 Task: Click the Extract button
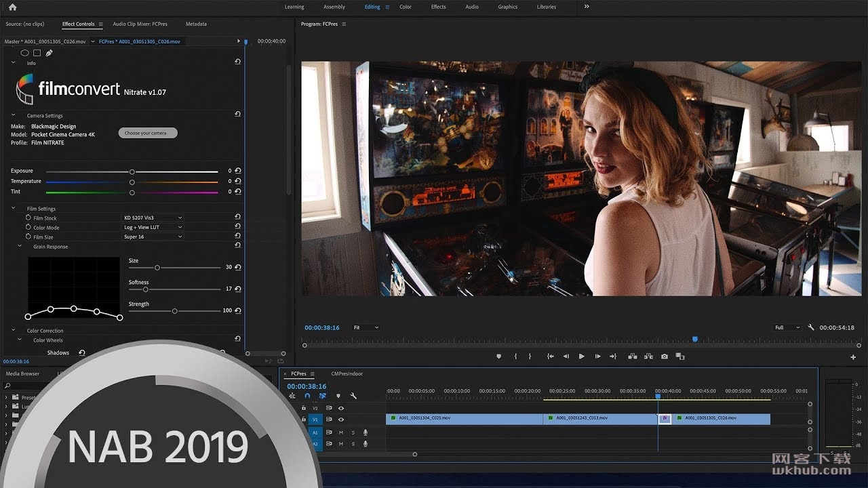[648, 357]
